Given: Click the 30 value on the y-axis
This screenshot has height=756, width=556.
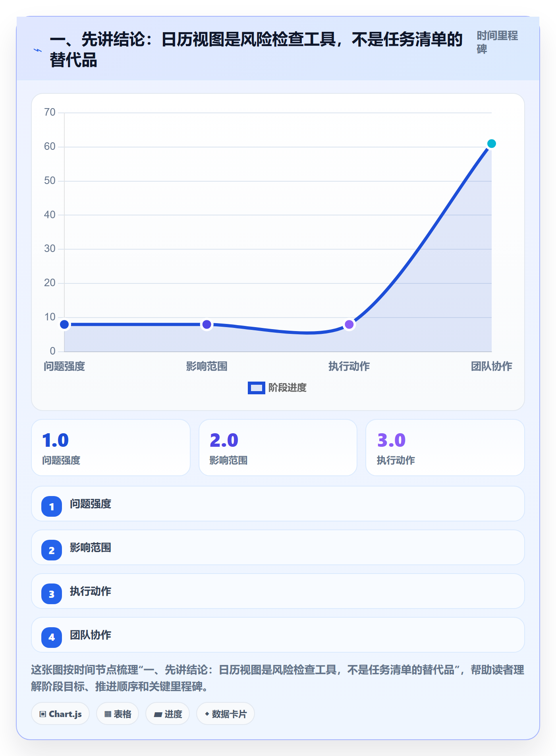Looking at the screenshot, I should click(50, 249).
